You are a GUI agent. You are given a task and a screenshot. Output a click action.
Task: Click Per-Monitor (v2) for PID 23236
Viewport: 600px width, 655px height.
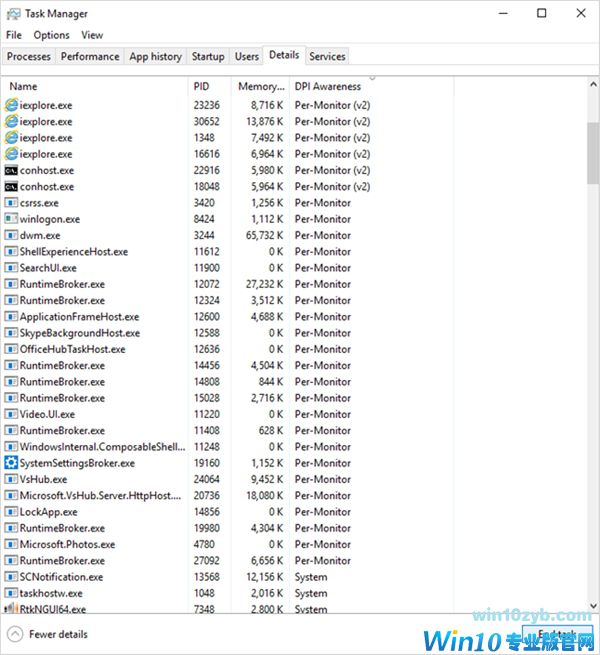click(332, 105)
